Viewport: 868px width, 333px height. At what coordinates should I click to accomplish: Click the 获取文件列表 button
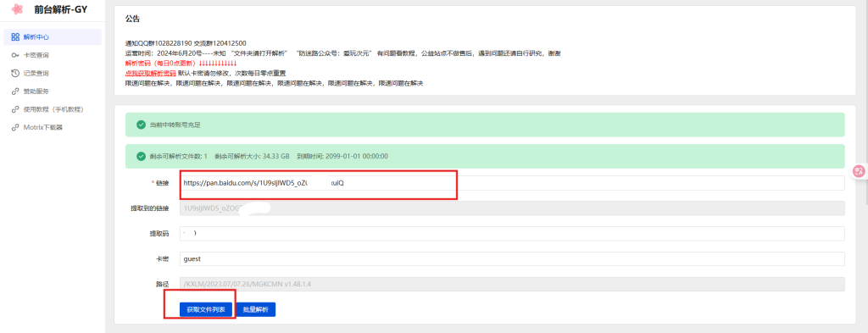205,310
